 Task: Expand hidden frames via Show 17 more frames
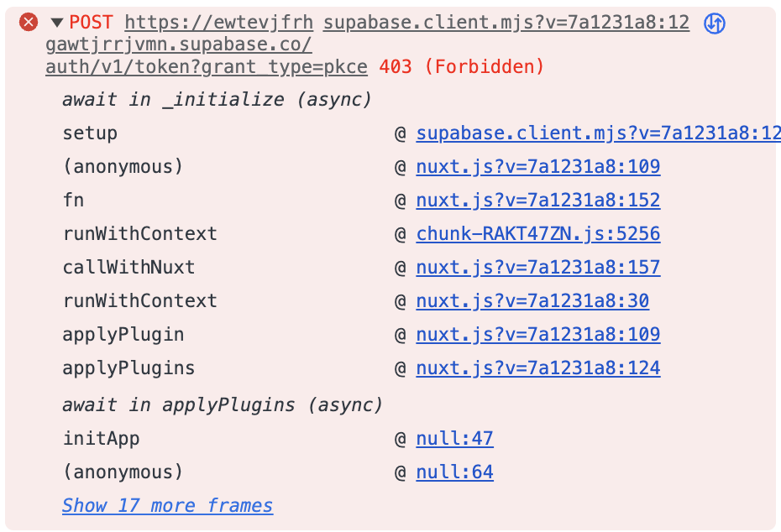(x=166, y=505)
